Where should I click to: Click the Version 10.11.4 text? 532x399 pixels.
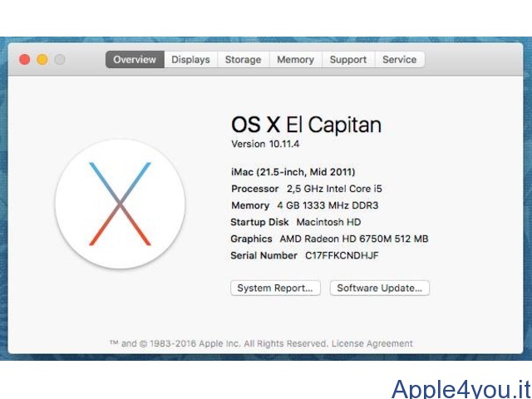pyautogui.click(x=265, y=144)
